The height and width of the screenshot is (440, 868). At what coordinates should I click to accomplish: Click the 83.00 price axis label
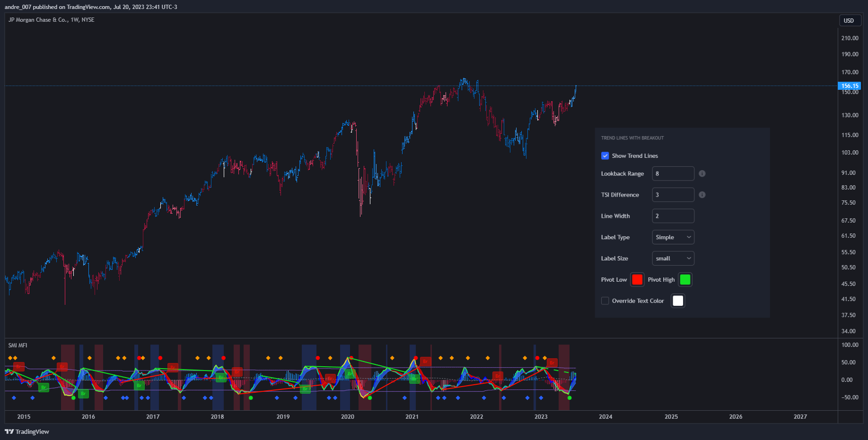point(849,188)
